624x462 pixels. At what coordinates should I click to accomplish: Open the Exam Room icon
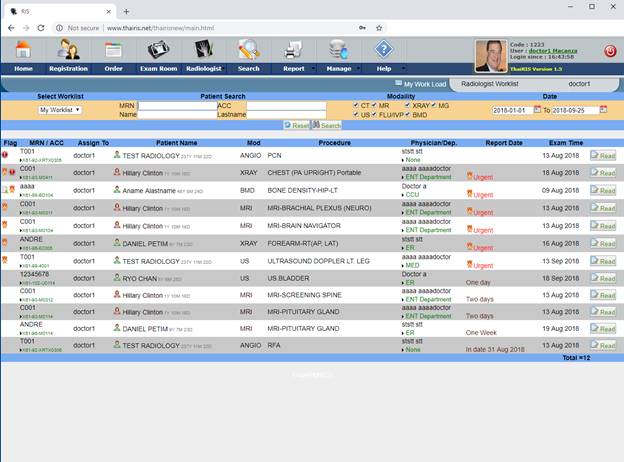158,50
